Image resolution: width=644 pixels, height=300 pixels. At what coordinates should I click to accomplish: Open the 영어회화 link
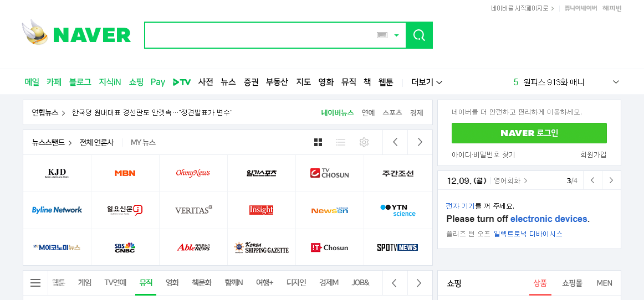tap(510, 180)
